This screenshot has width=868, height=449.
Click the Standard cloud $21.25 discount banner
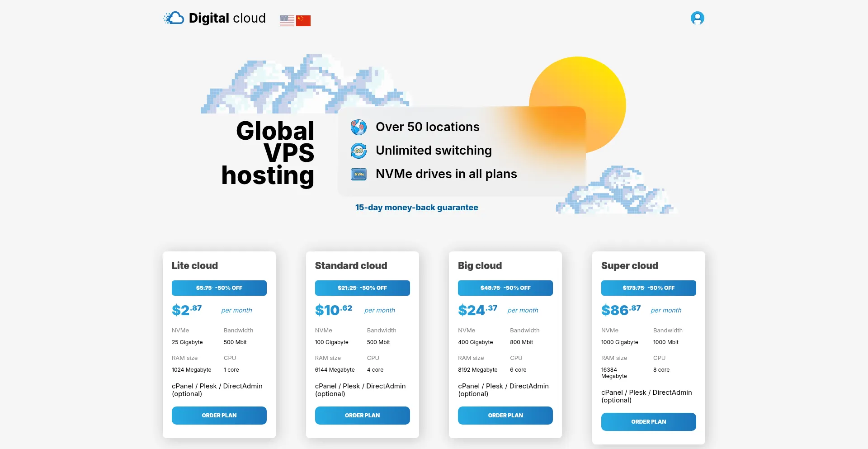click(362, 288)
